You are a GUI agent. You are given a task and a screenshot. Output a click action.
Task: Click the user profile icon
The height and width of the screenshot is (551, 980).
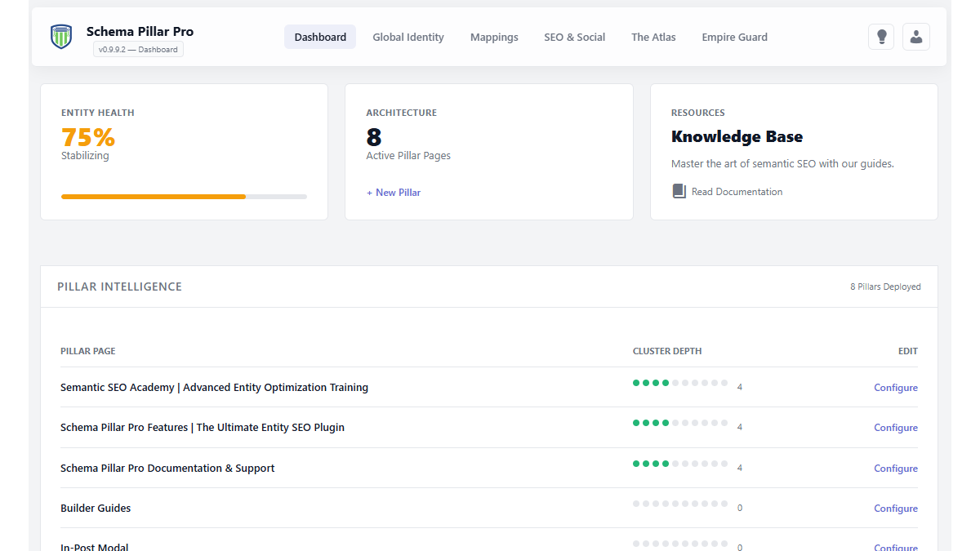point(915,36)
